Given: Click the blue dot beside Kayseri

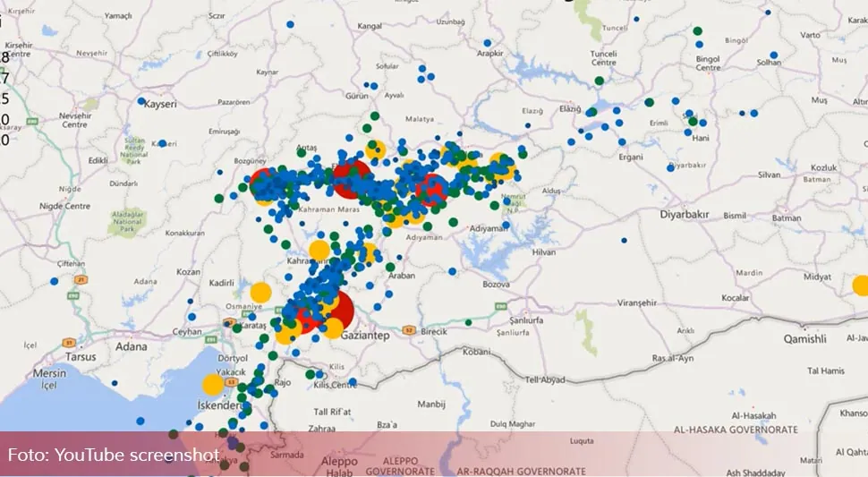Looking at the screenshot, I should [141, 102].
